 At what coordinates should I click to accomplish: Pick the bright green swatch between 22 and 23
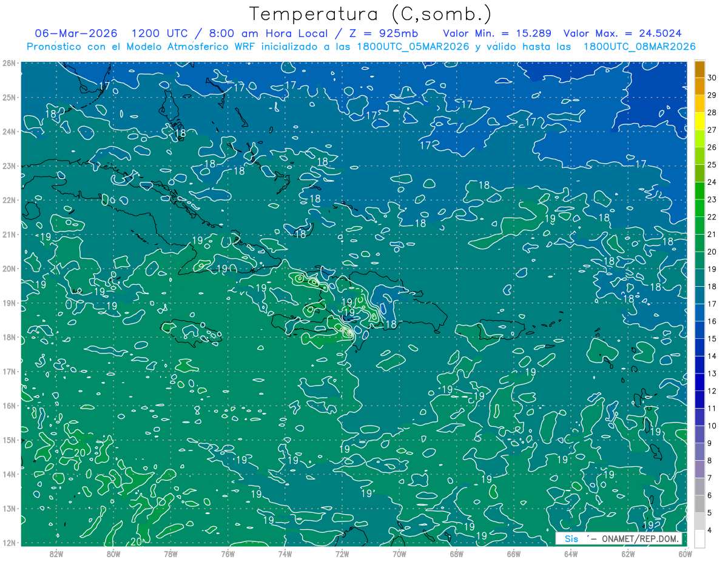pos(699,209)
